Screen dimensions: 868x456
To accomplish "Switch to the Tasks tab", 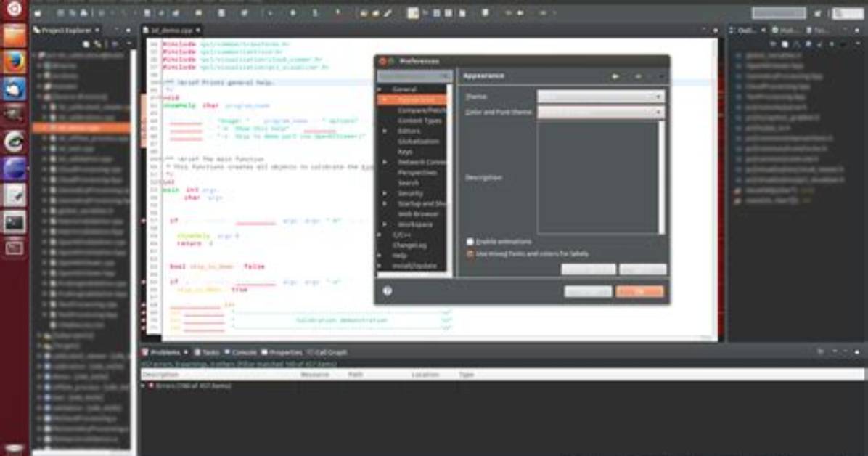I will pyautogui.click(x=207, y=352).
